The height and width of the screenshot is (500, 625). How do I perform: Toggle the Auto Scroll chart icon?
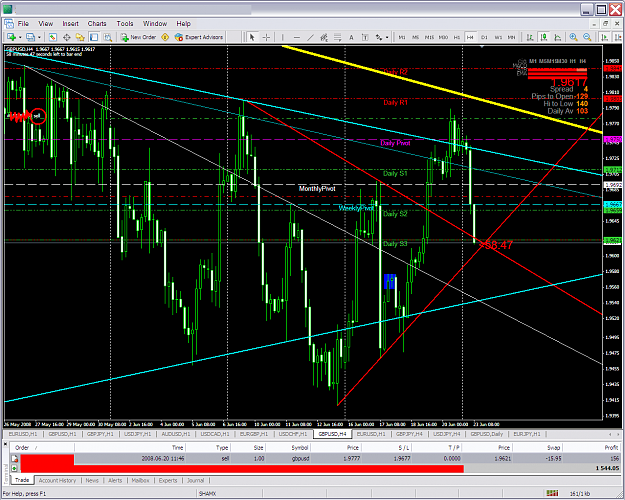(x=605, y=37)
